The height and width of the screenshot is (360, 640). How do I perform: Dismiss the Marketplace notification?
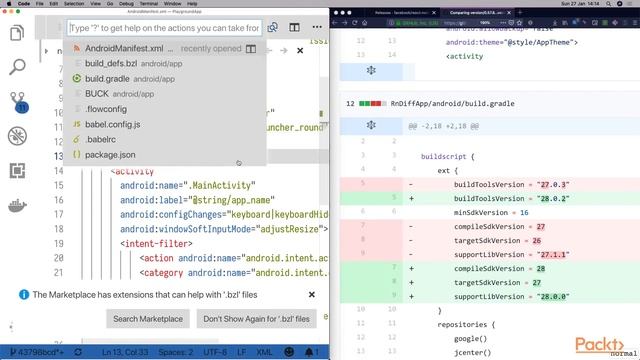(311, 294)
